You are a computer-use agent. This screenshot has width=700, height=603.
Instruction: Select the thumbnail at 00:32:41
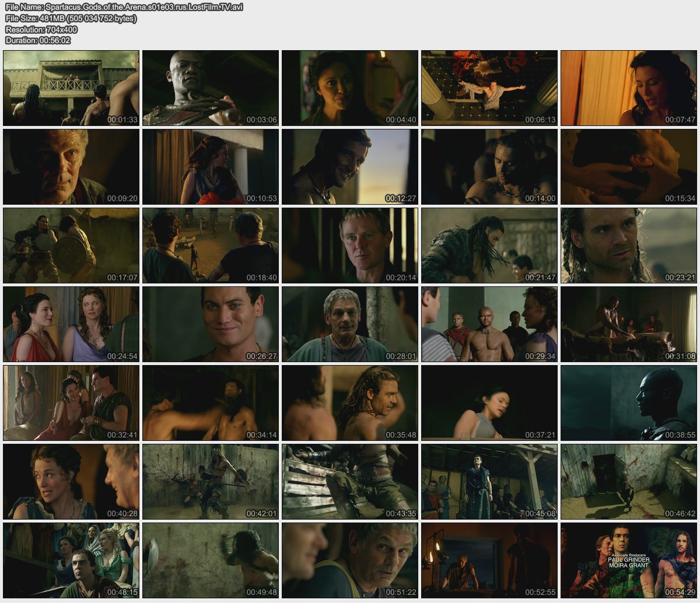click(71, 403)
